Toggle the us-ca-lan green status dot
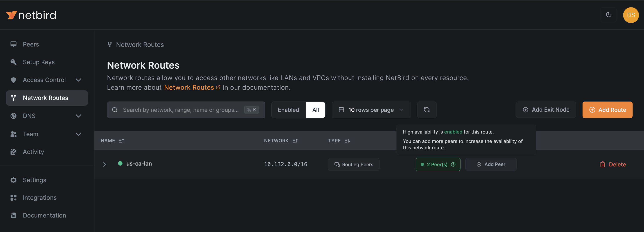Image resolution: width=644 pixels, height=232 pixels. (x=120, y=163)
